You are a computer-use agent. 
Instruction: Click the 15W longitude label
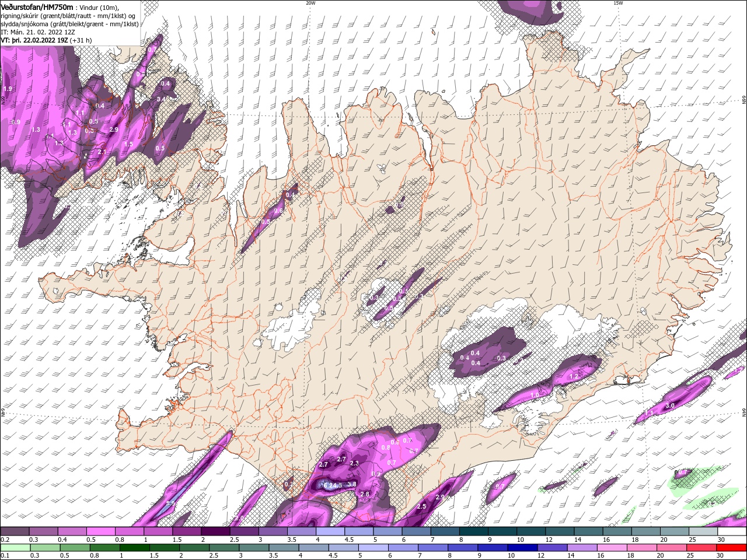click(x=618, y=3)
